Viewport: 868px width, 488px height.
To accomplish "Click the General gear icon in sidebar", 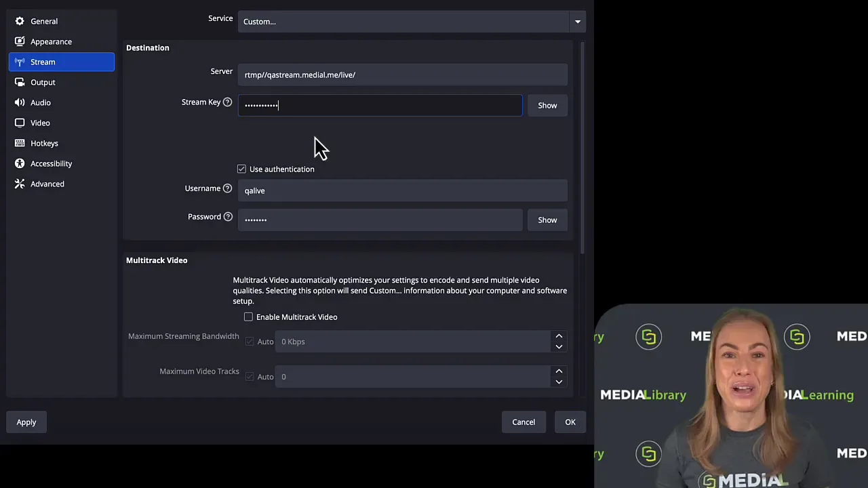I will (20, 21).
